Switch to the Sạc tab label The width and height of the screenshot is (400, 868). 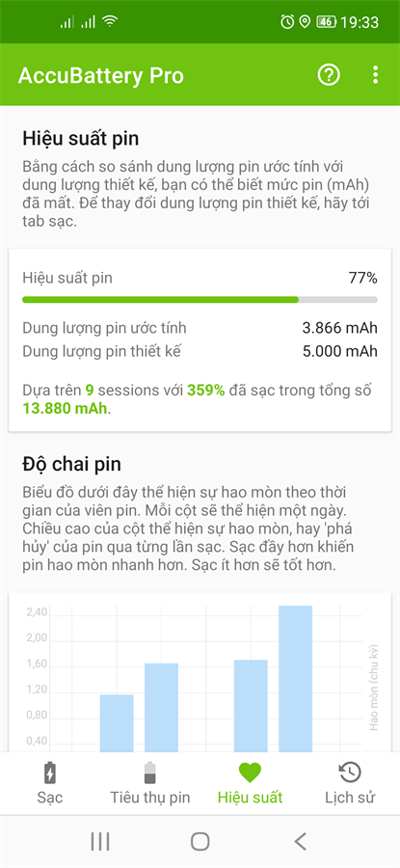click(x=50, y=798)
